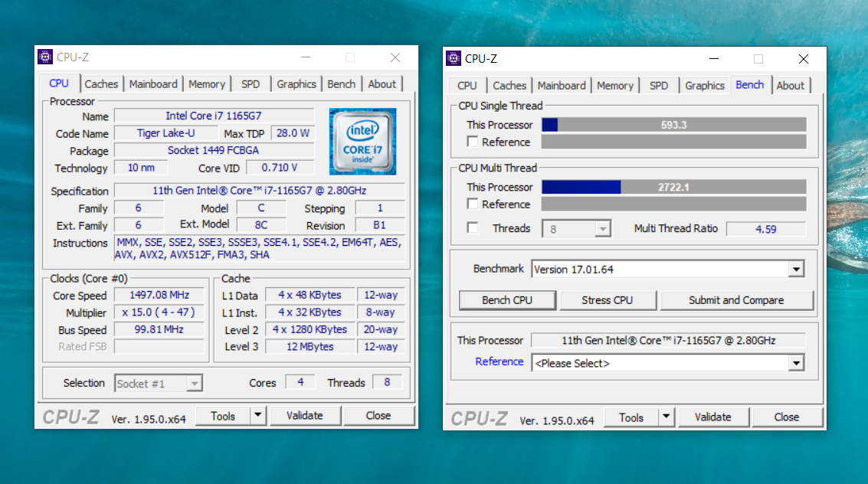The height and width of the screenshot is (484, 868).
Task: Open the Reference processor dropdown
Action: pos(796,364)
